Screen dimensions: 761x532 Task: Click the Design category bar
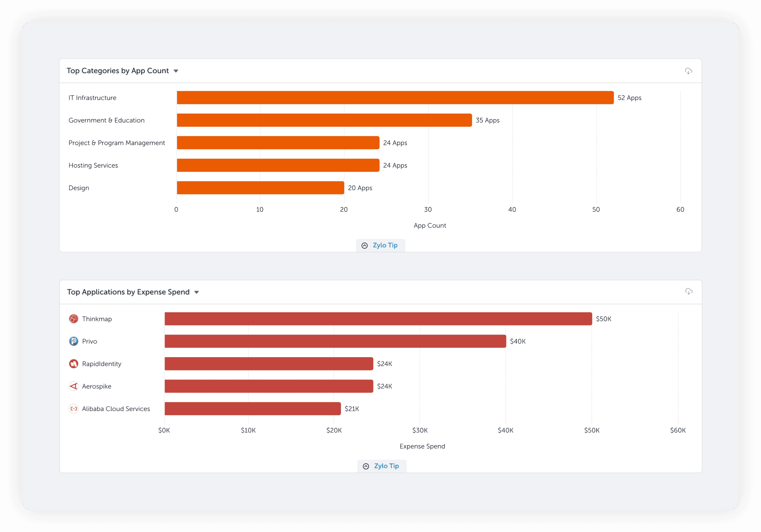(x=260, y=188)
